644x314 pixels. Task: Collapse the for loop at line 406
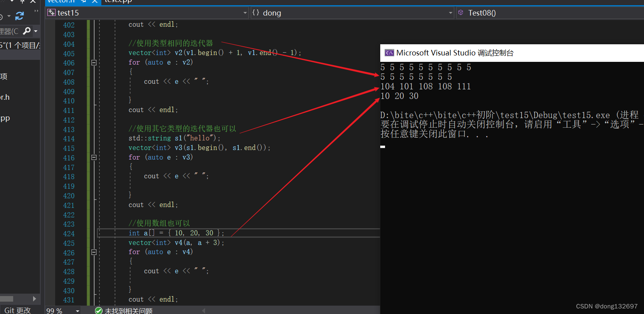click(94, 63)
